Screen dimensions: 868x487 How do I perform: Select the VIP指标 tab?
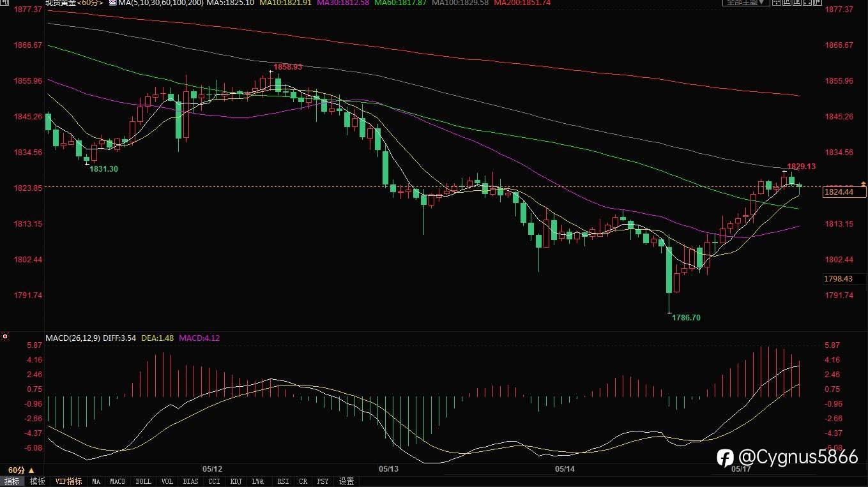coord(68,481)
